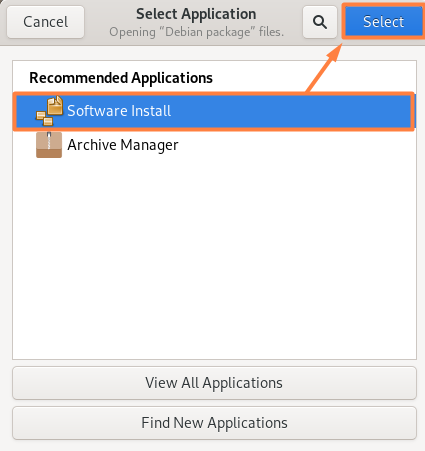Click the orange arrow pointing to Select

point(324,69)
